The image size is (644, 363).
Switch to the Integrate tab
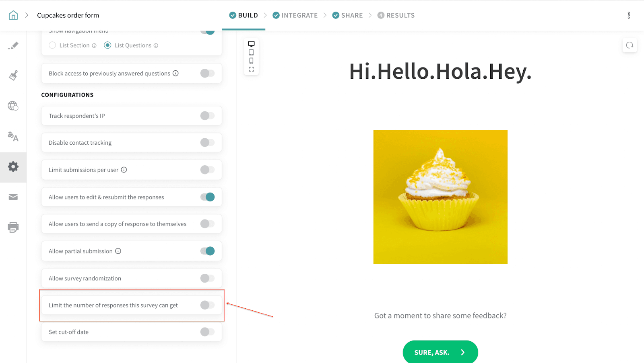295,15
